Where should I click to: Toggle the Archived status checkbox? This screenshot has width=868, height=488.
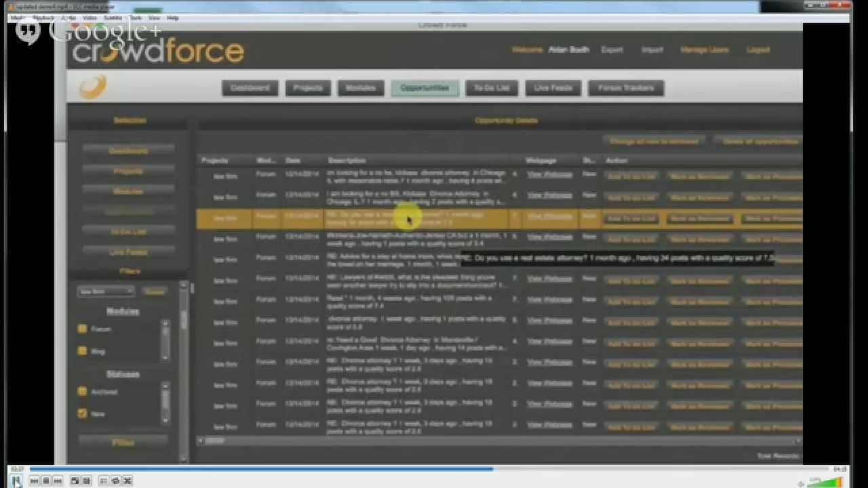82,391
